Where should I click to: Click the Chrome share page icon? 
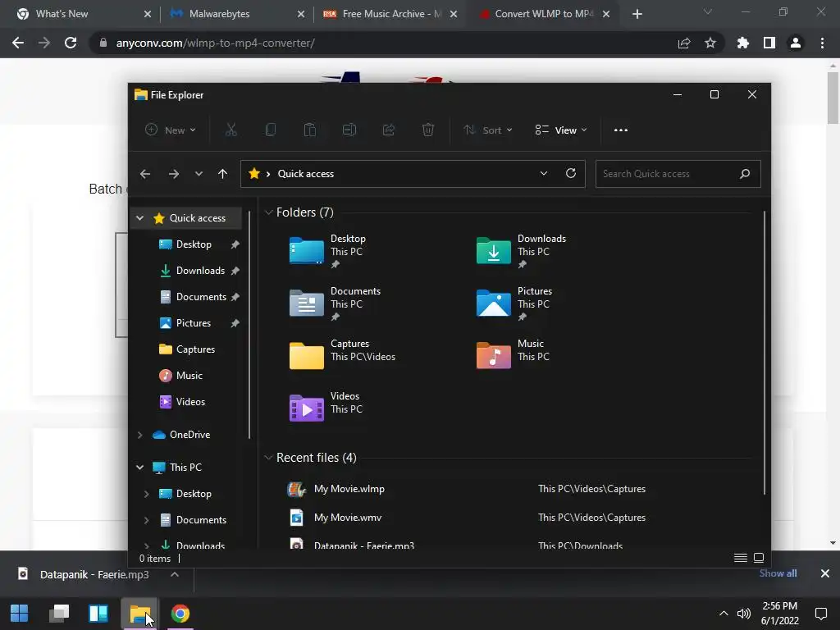pyautogui.click(x=684, y=43)
